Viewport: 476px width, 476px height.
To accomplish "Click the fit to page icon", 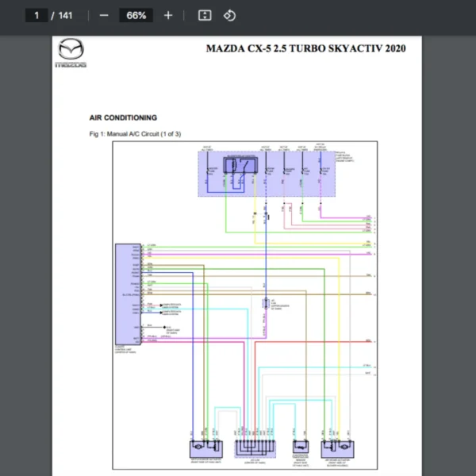I will point(204,15).
